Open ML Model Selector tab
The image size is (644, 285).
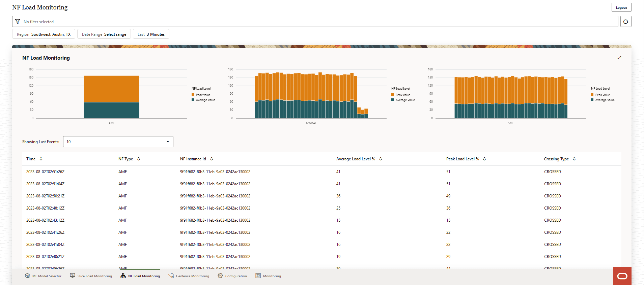point(43,276)
